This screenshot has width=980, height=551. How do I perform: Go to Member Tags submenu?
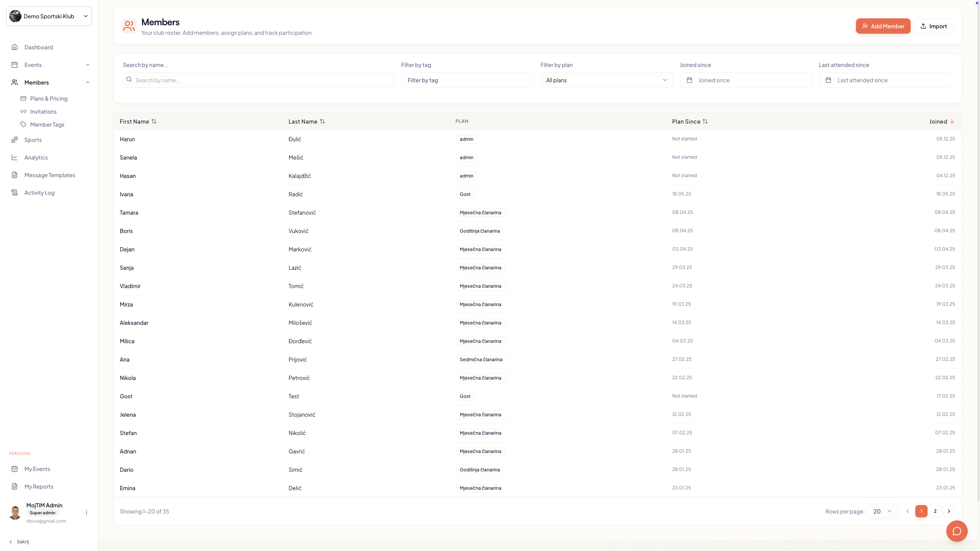47,124
